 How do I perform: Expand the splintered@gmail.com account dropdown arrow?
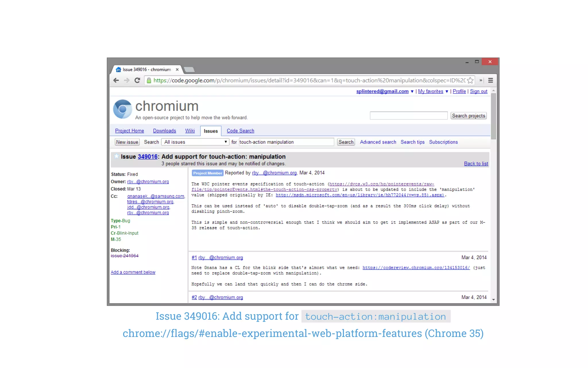pyautogui.click(x=412, y=91)
